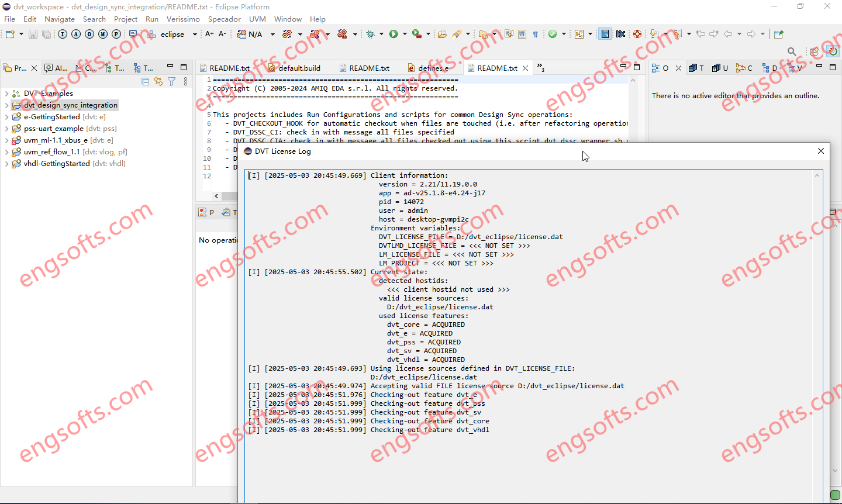The height and width of the screenshot is (504, 842).
Task: Toggle the highlighted block selection toolbar button
Action: (605, 34)
